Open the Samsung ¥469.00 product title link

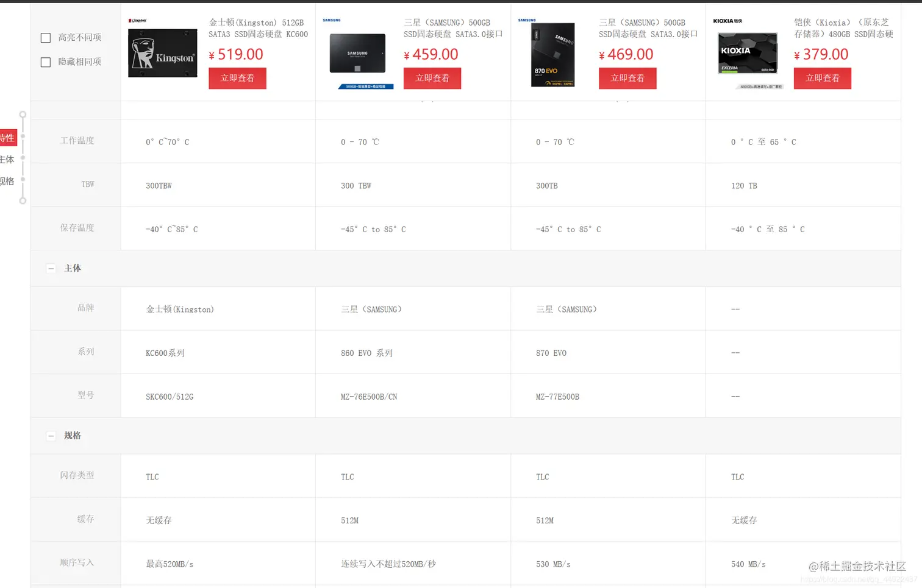648,29
